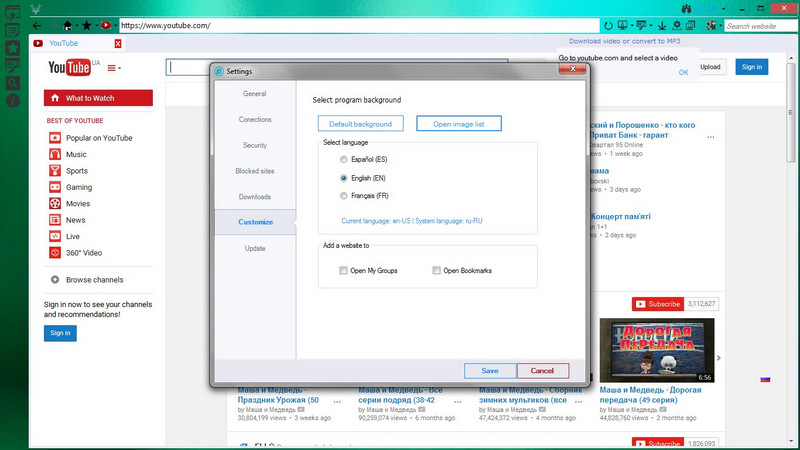Viewport: 800px width, 450px height.
Task: Open the General settings tab
Action: (x=255, y=94)
